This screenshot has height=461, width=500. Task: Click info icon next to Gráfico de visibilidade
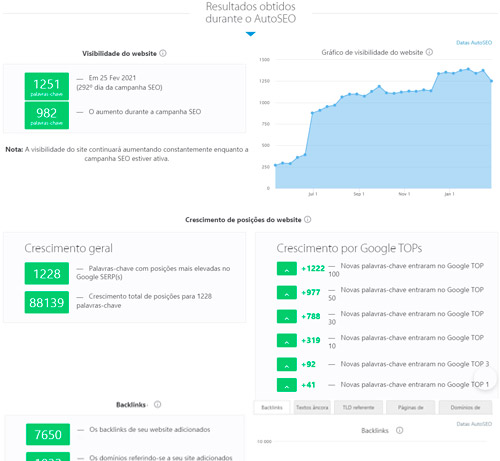click(429, 52)
